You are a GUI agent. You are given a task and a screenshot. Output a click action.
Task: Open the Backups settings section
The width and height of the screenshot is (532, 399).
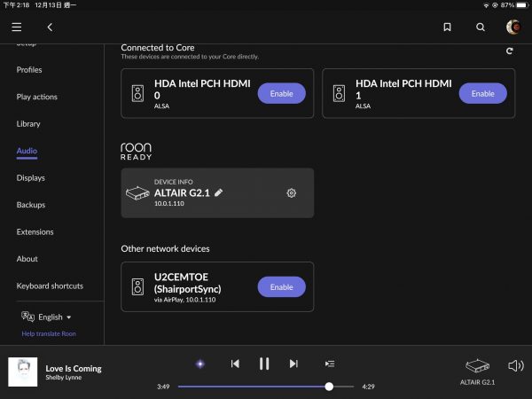[31, 205]
